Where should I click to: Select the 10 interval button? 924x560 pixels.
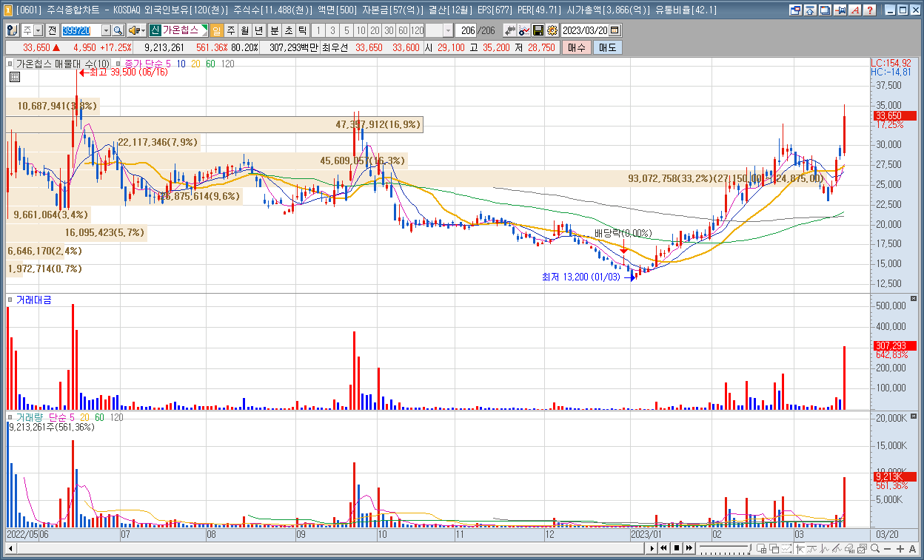(361, 30)
